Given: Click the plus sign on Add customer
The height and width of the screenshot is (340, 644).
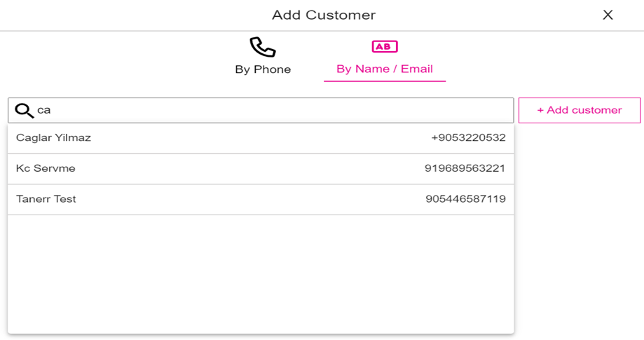Looking at the screenshot, I should (x=540, y=110).
